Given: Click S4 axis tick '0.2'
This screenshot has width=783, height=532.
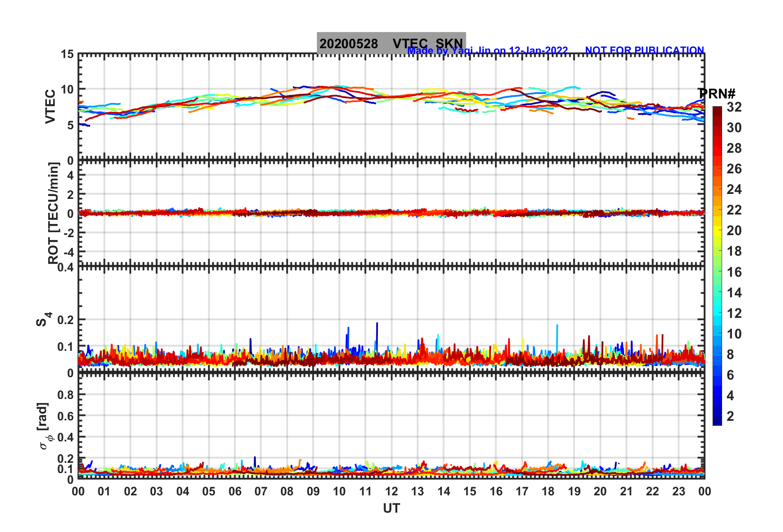Looking at the screenshot, I should [66, 320].
